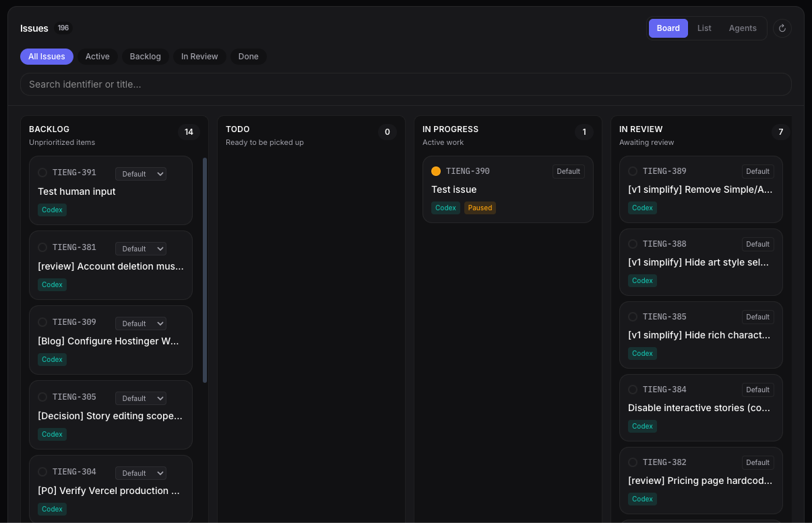Show only Done issues
Screen dimensions: 812x523
pos(248,57)
